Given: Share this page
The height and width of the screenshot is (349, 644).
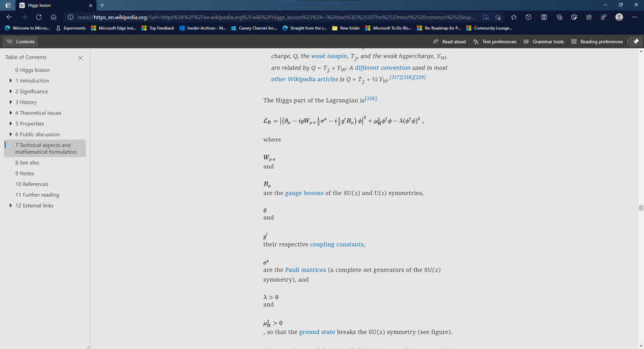Looking at the screenshot, I should [589, 17].
